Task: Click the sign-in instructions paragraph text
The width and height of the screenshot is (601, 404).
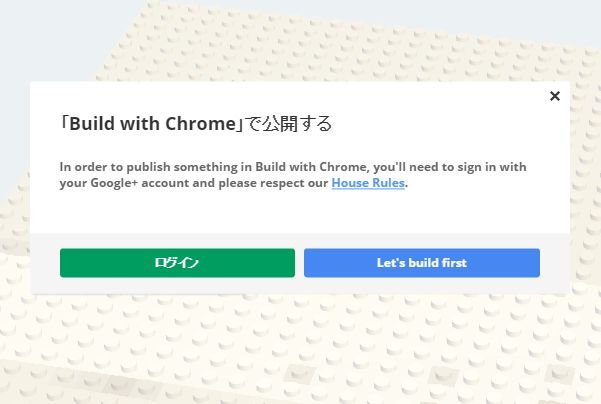Action: click(x=293, y=175)
